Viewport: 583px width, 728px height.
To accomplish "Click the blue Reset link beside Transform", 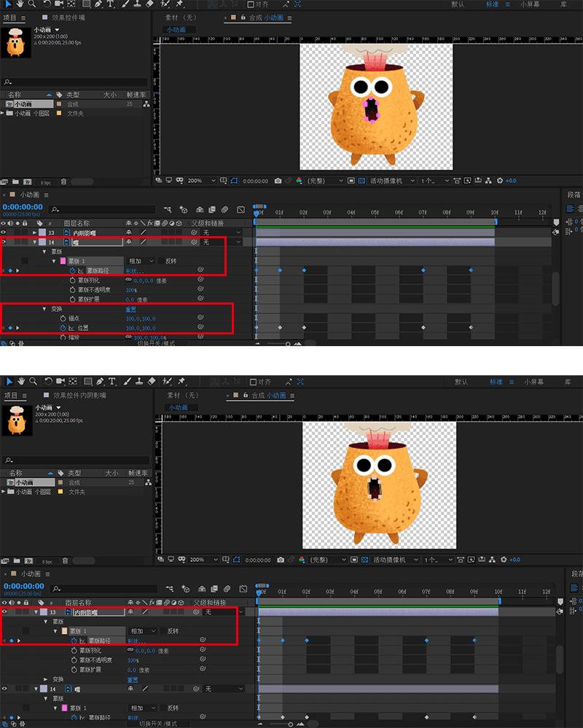I will coord(131,309).
